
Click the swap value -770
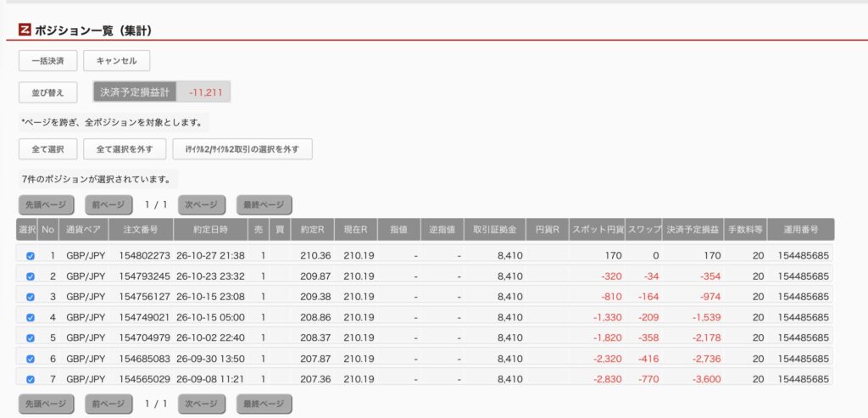point(648,379)
